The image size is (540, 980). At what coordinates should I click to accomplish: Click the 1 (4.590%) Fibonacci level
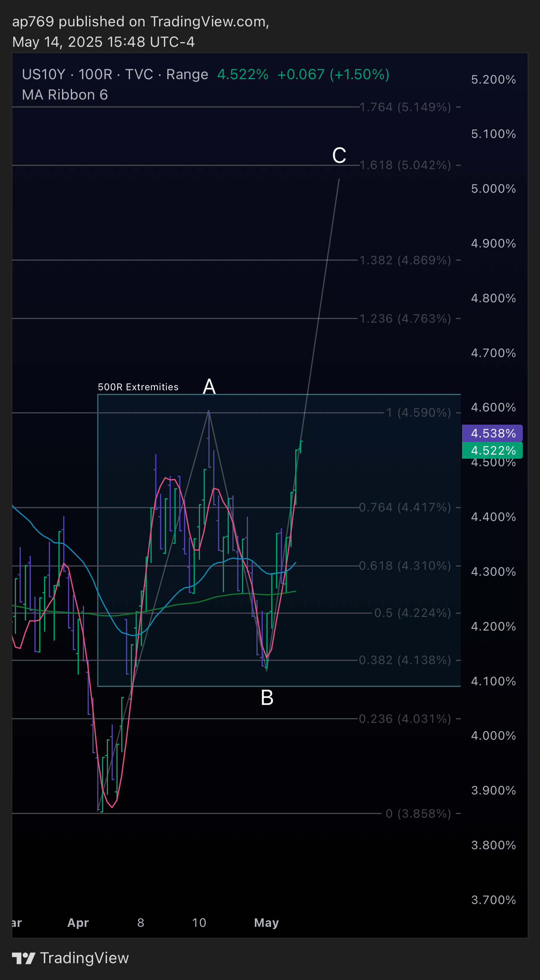click(x=418, y=413)
